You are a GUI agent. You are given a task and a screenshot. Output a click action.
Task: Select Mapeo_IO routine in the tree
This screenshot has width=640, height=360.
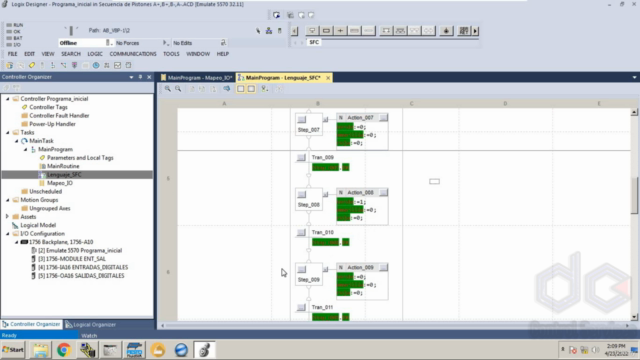[60, 183]
